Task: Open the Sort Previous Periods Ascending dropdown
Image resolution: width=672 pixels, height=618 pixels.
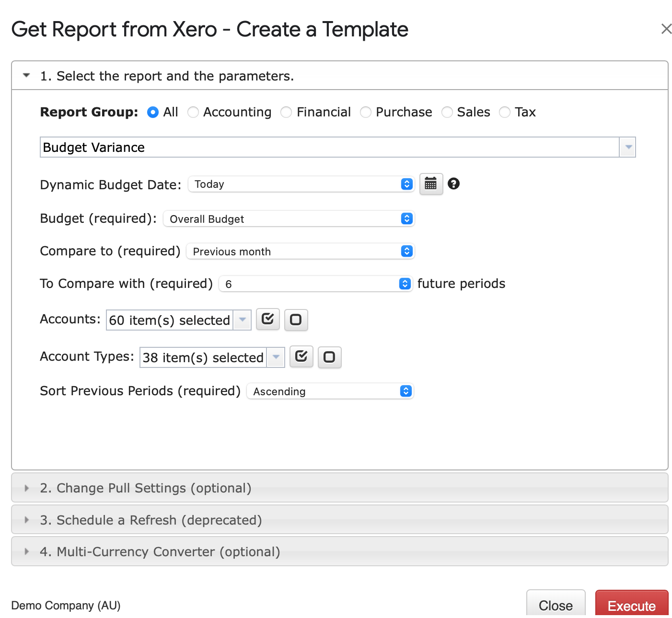Action: [330, 391]
